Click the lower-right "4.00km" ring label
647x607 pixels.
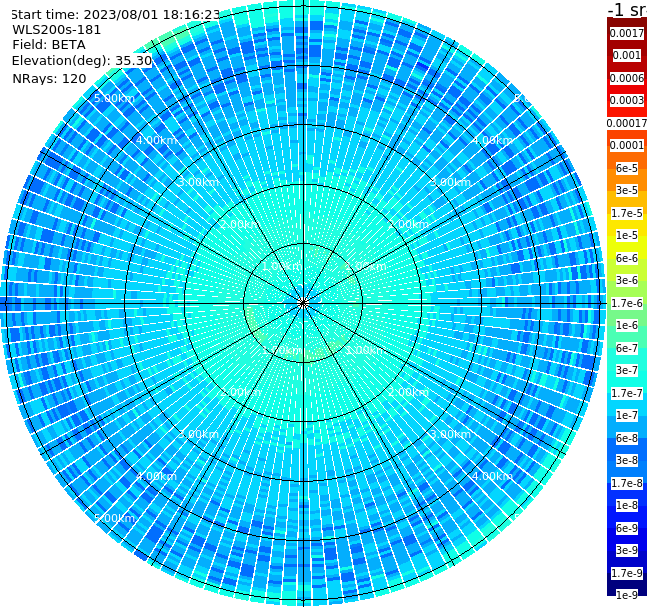492,476
